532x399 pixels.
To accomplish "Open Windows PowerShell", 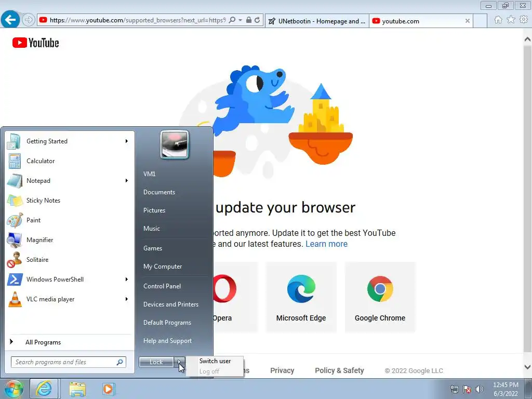I will pos(70,279).
